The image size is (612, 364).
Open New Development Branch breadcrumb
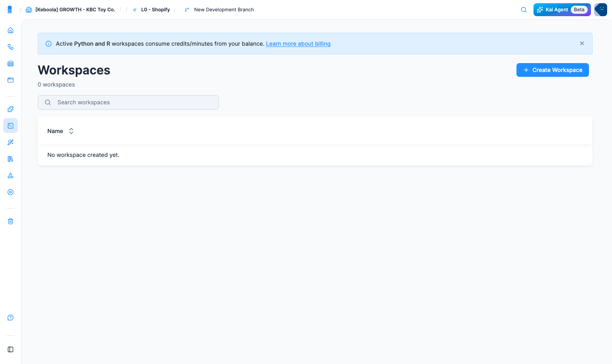(x=219, y=10)
